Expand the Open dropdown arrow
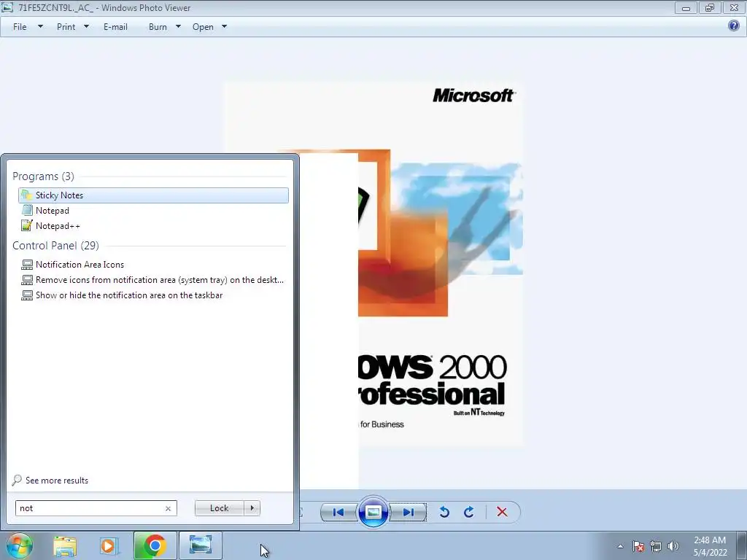 point(225,27)
